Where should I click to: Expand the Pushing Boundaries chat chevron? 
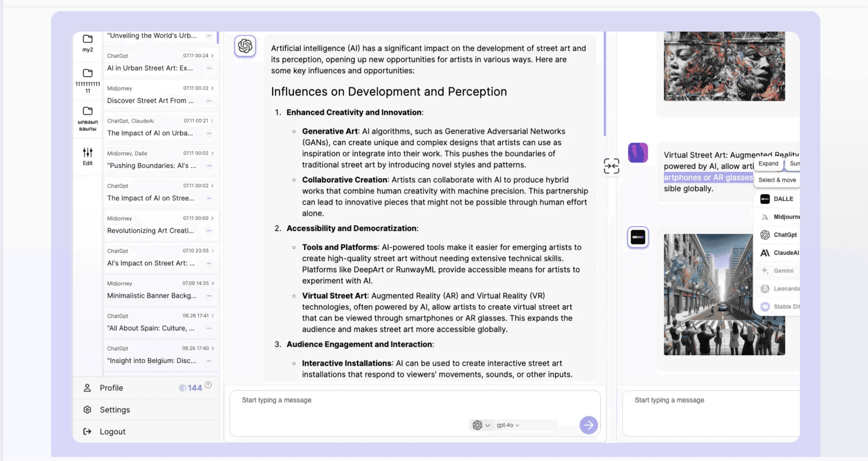point(212,153)
